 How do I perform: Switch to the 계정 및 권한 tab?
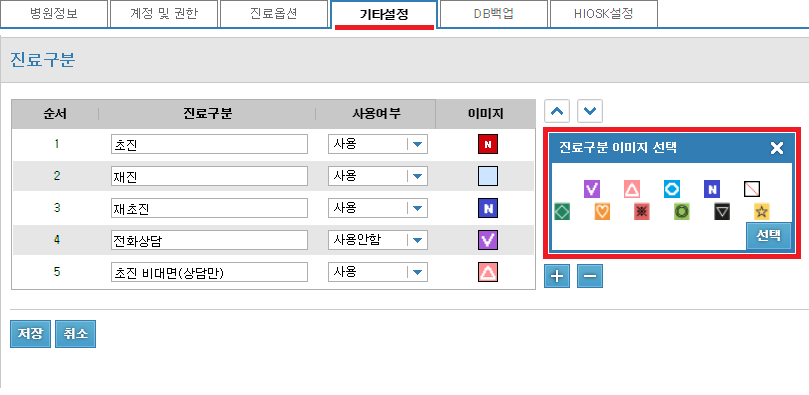click(164, 14)
